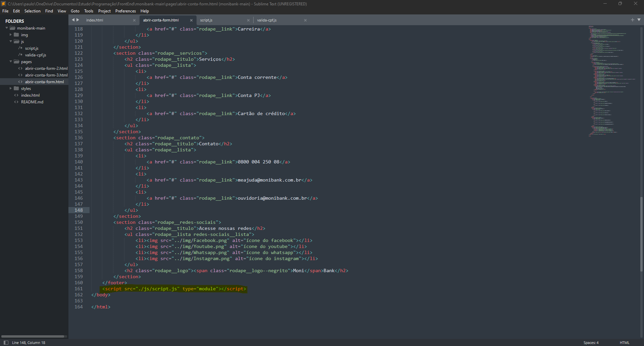Viewport: 644px width, 346px height.
Task: Click the Line 148, Column 18 status
Action: pyautogui.click(x=29, y=343)
